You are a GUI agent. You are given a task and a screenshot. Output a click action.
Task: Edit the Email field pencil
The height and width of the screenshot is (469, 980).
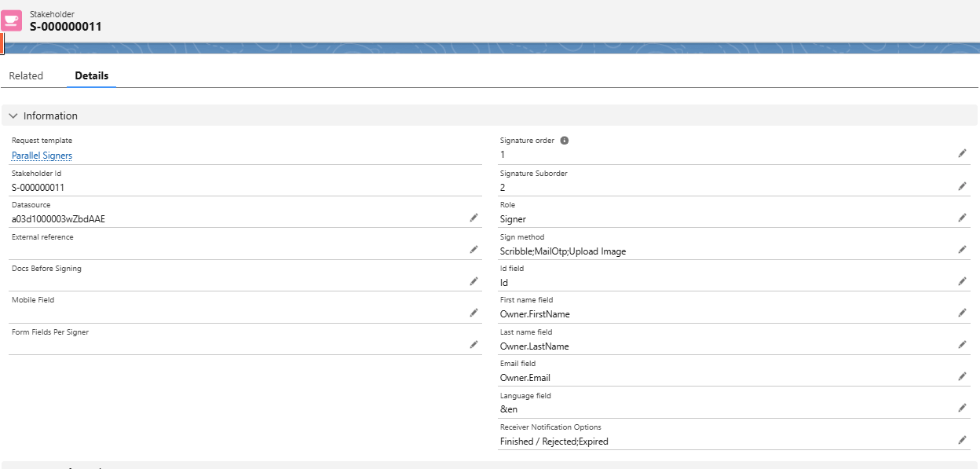pyautogui.click(x=962, y=376)
